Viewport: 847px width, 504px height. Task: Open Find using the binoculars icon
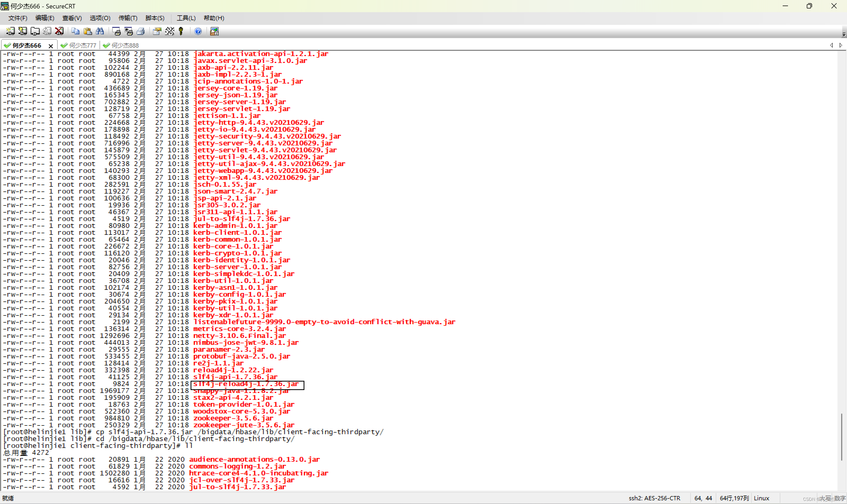100,31
